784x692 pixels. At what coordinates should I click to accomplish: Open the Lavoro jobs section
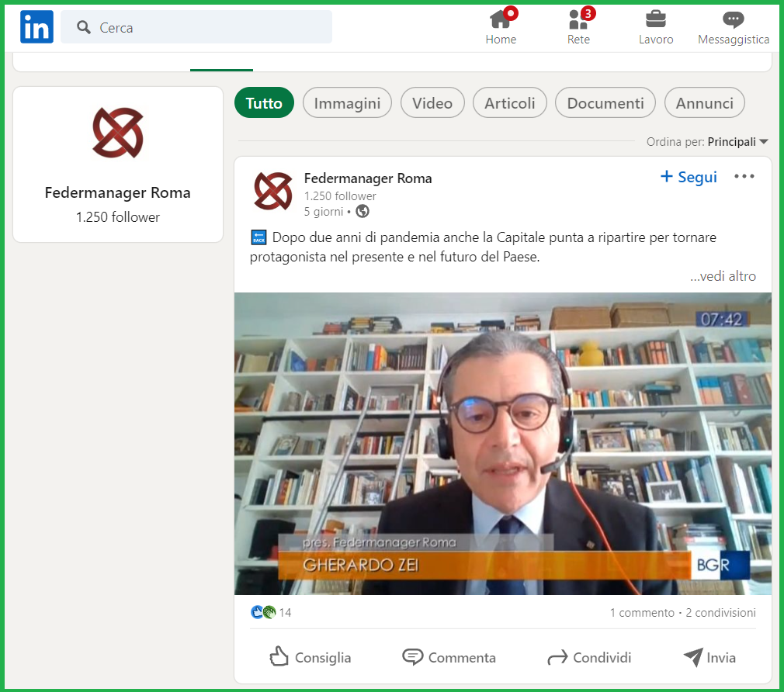coord(655,27)
